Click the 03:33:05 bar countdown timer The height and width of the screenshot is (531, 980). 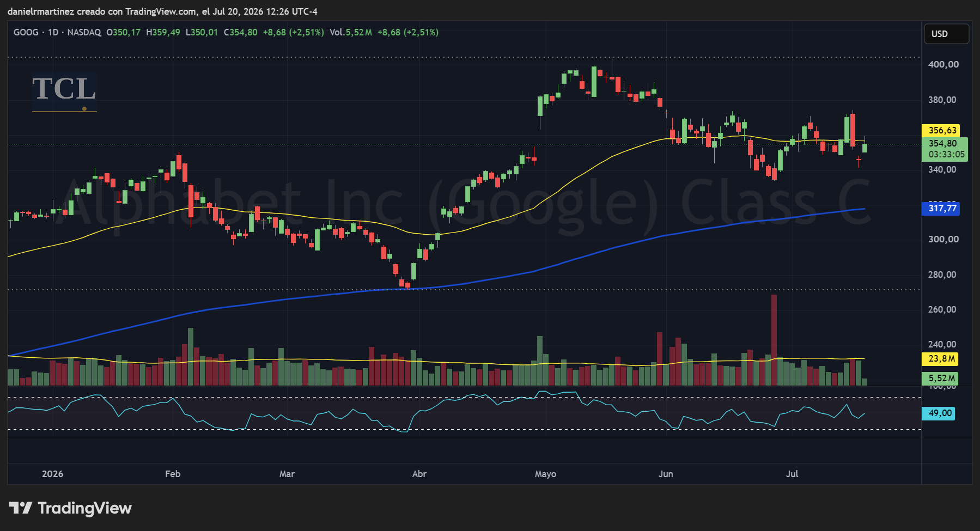click(946, 155)
